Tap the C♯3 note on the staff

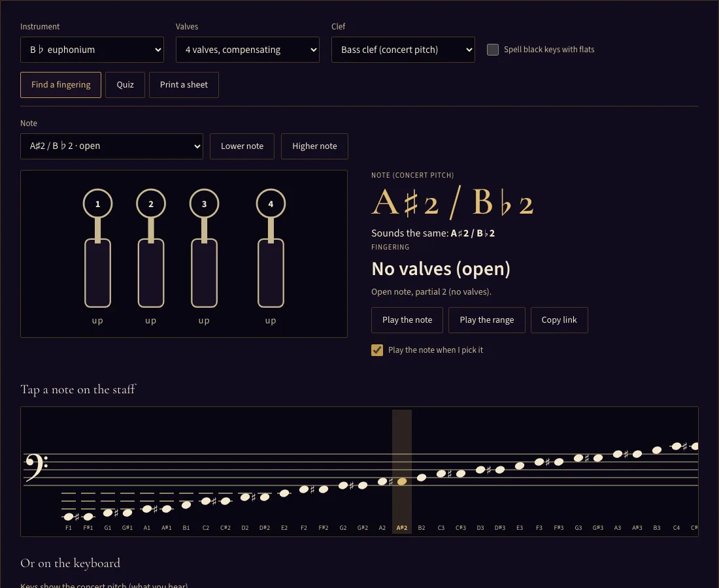[x=461, y=474]
